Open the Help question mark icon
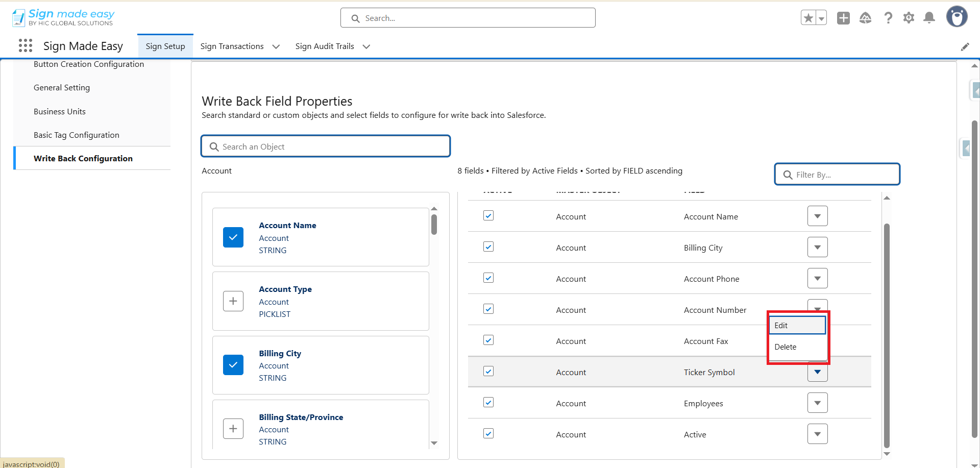 click(x=888, y=18)
